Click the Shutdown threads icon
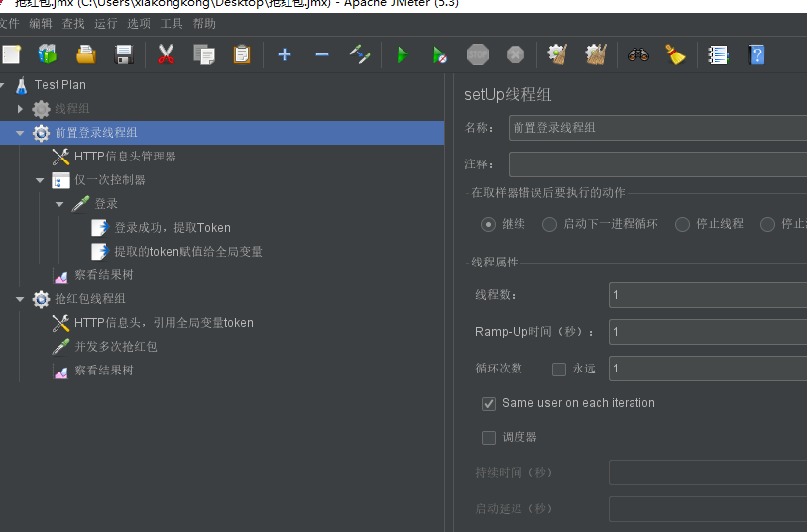Screen dimensions: 807x532 click(x=516, y=54)
